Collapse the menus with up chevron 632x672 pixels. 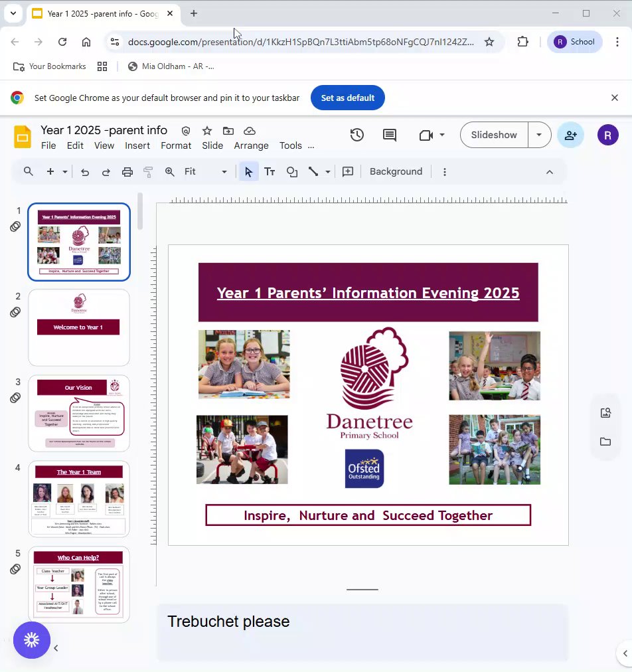point(550,172)
